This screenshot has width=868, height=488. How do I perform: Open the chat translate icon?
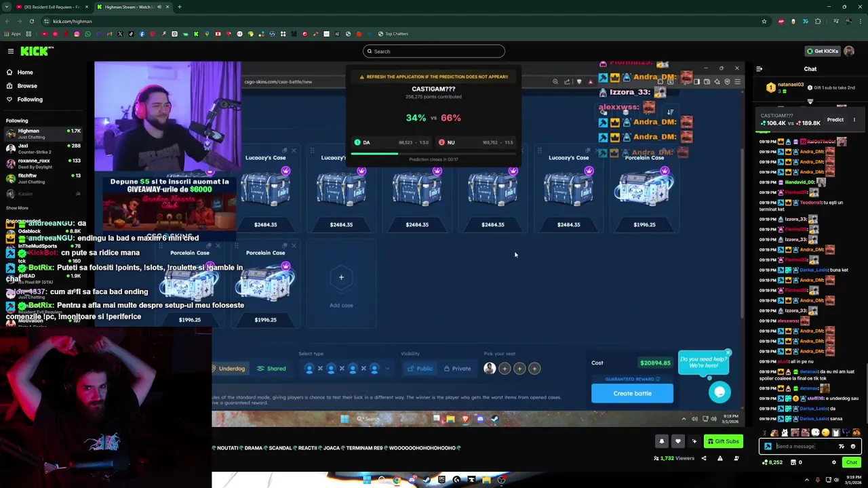coord(842,446)
